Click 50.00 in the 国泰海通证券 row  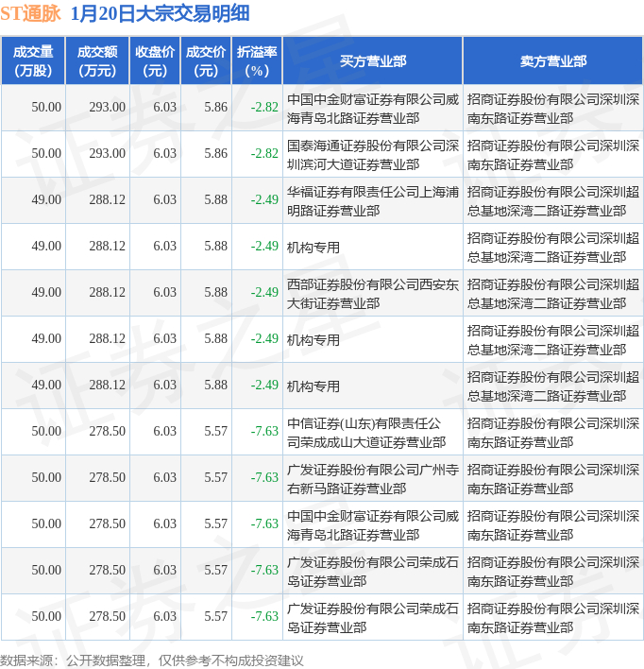coord(46,154)
